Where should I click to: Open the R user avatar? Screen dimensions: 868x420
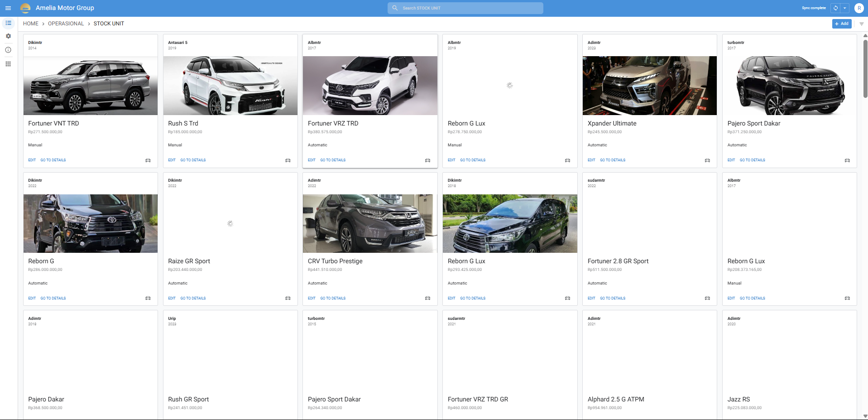[x=859, y=8]
